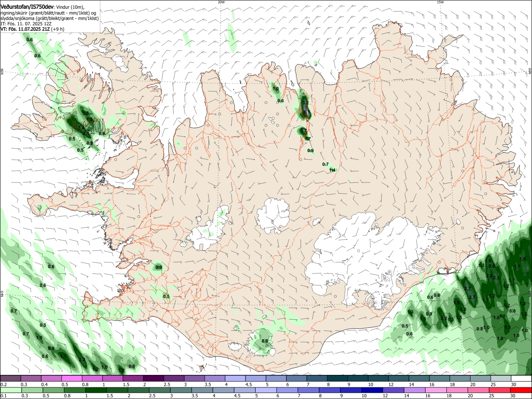This screenshot has height=399, width=532.
Task: Pick the upper-scale swatch labeled 0.2
Action: (x=11, y=378)
